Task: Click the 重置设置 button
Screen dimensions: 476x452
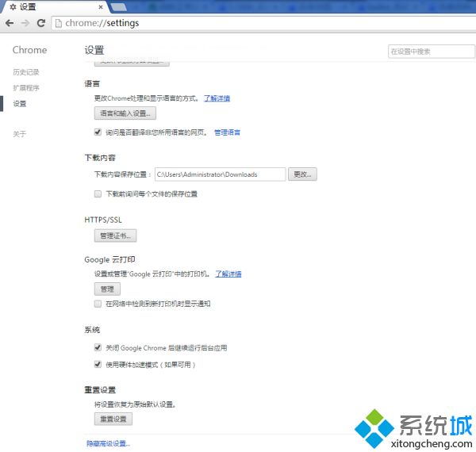Action: tap(113, 419)
